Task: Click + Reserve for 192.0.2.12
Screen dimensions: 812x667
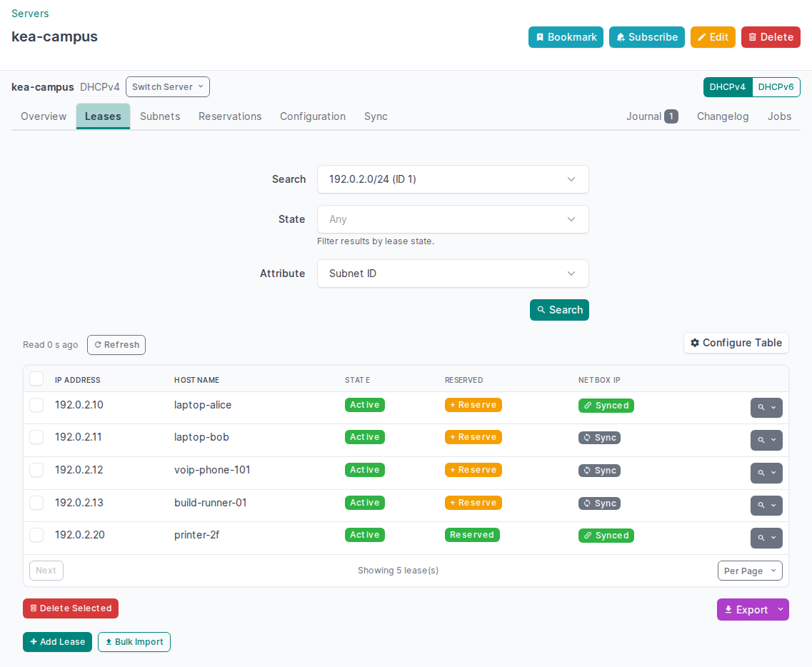Action: pos(473,470)
